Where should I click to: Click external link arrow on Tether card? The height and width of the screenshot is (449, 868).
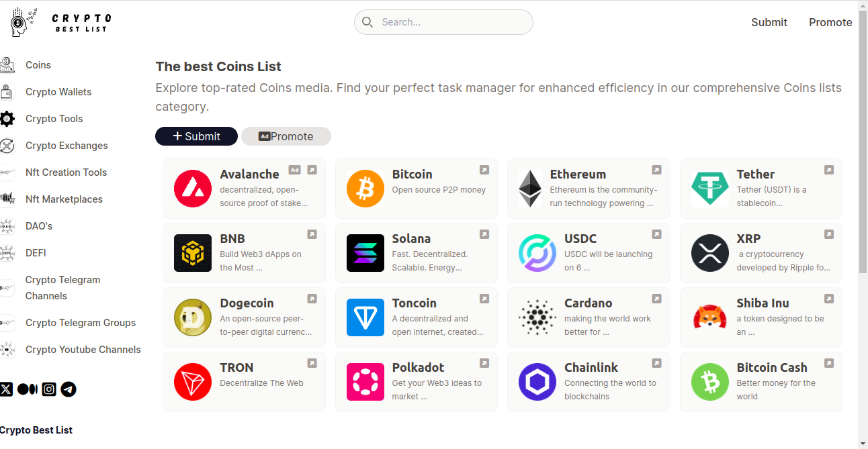[x=829, y=170]
